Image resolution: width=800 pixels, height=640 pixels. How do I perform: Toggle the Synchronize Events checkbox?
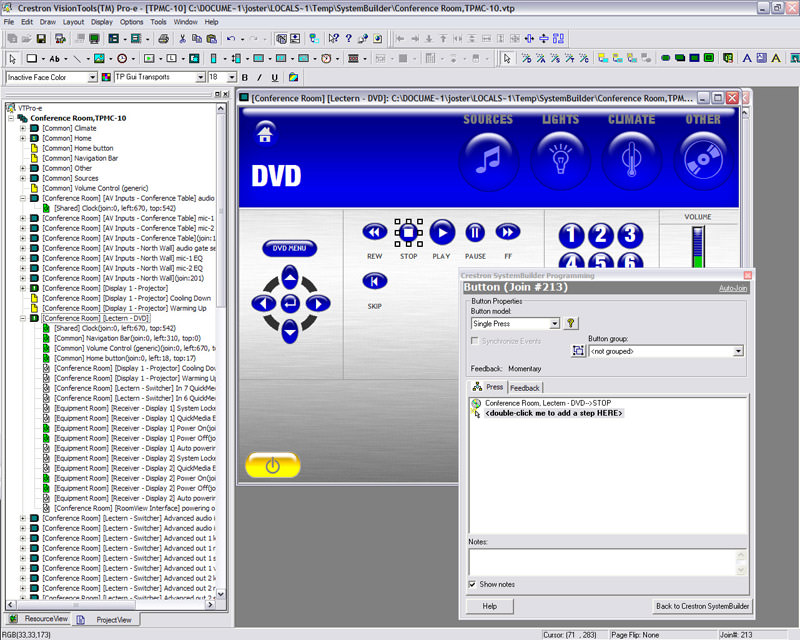[x=474, y=340]
